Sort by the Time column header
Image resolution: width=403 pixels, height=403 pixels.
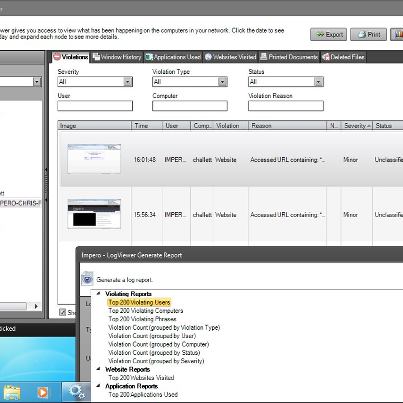click(147, 126)
